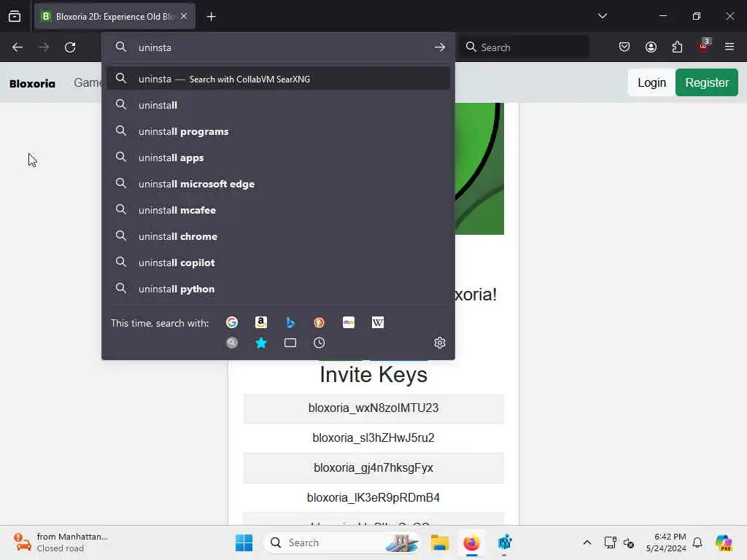Reload the current page
Viewport: 747px width, 560px height.
[x=70, y=47]
